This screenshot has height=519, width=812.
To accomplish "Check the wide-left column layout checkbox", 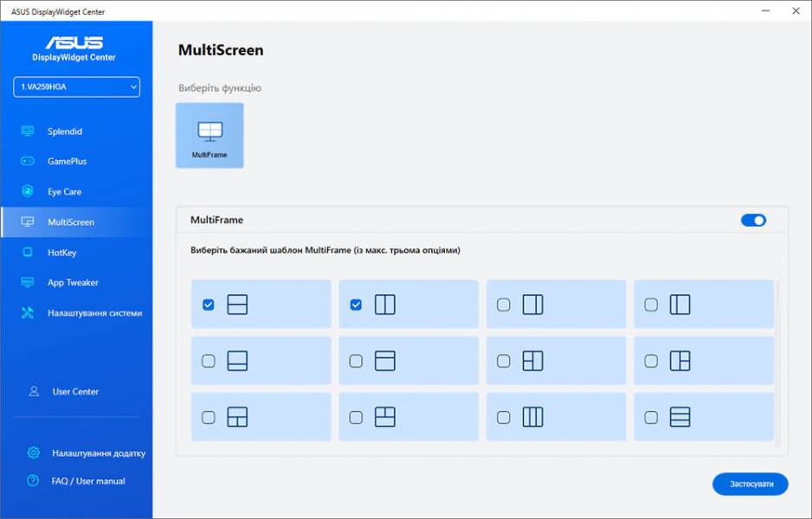I will click(x=503, y=304).
